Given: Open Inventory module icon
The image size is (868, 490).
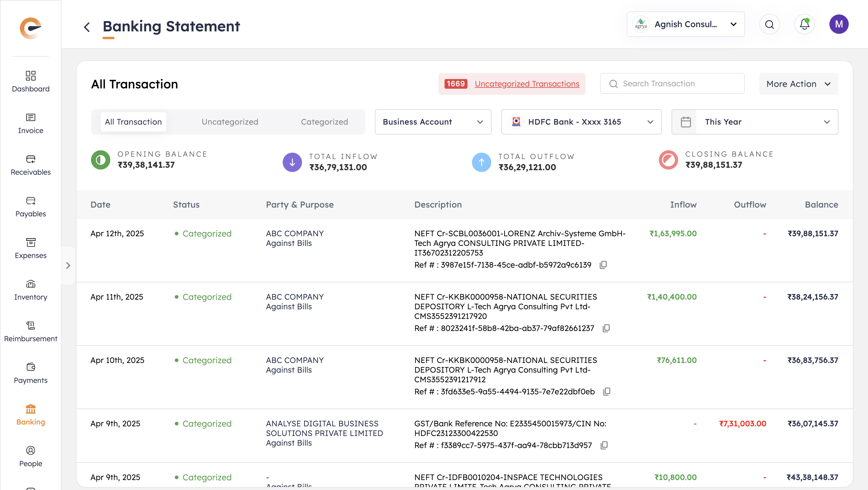Looking at the screenshot, I should tap(30, 284).
